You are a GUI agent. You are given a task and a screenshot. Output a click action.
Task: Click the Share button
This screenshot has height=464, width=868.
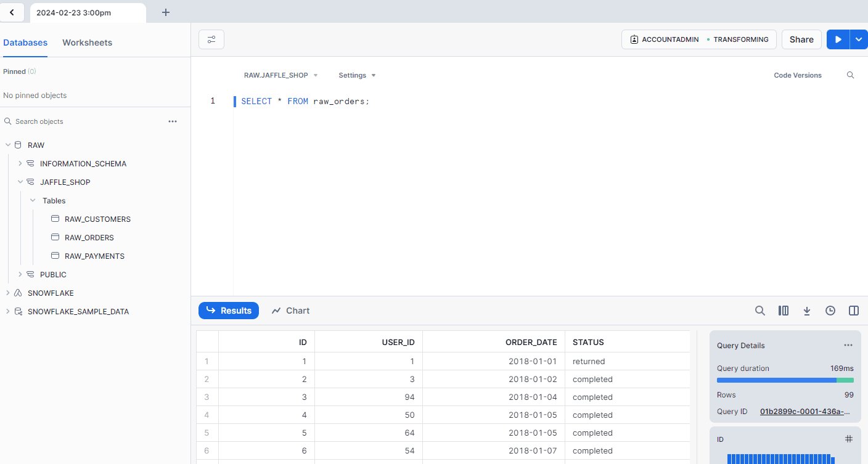pyautogui.click(x=801, y=39)
